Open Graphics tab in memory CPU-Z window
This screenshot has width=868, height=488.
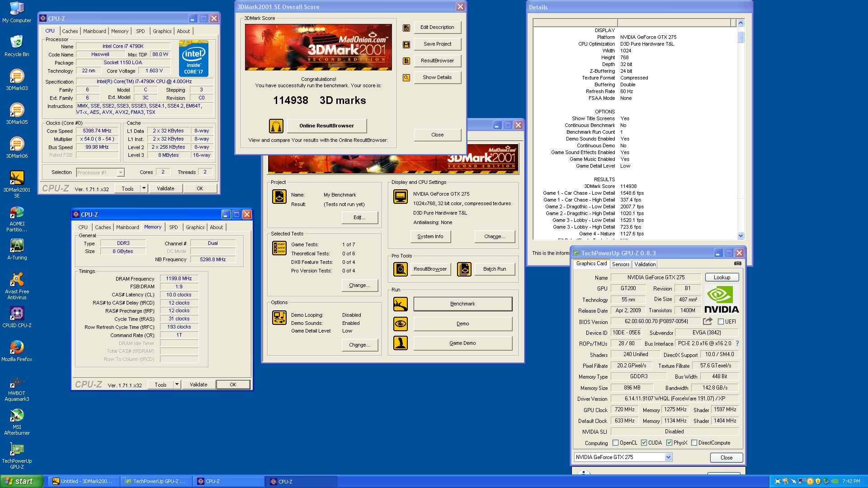[x=195, y=227]
